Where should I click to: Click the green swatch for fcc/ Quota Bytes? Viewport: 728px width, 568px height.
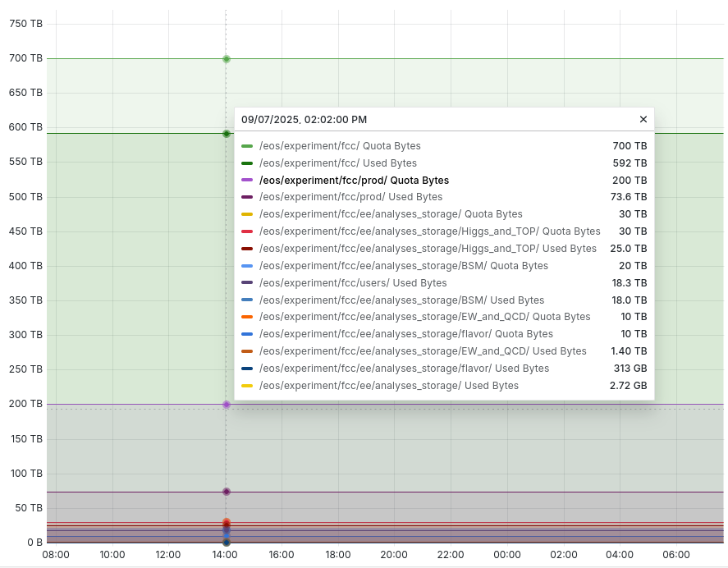pyautogui.click(x=247, y=146)
